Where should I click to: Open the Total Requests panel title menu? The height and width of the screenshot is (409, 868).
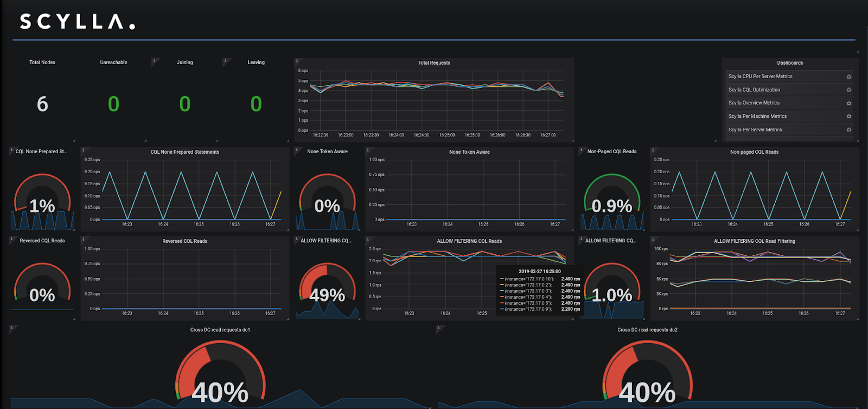[x=434, y=63]
